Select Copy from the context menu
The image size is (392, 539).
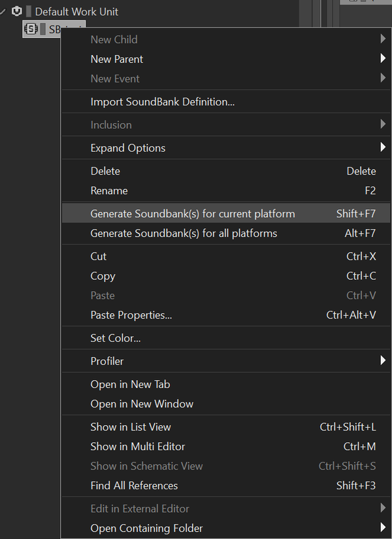click(103, 276)
